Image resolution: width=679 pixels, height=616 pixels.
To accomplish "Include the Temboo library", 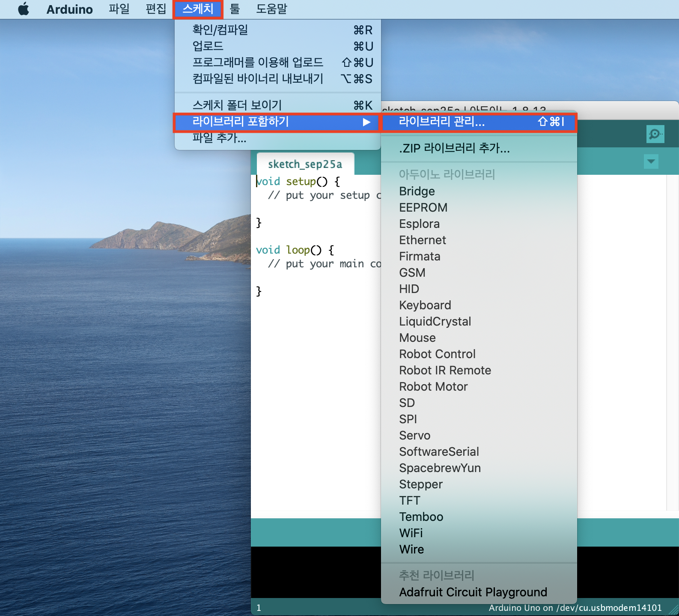I will (479, 517).
